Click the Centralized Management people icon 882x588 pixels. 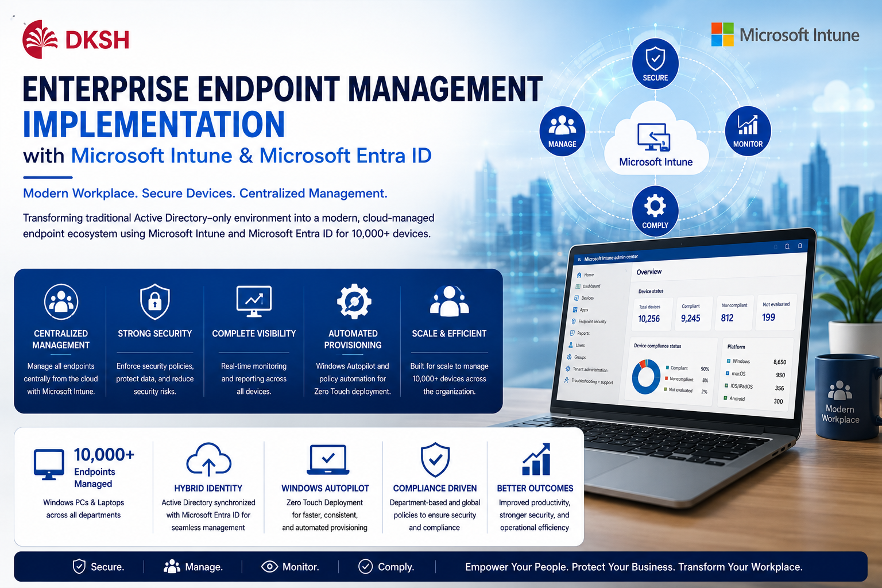(61, 301)
